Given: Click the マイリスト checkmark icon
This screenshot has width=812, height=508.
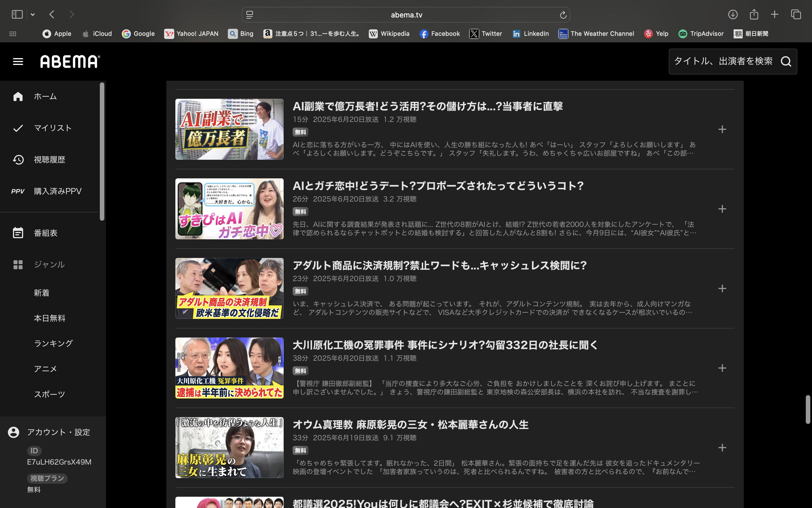Looking at the screenshot, I should click(18, 128).
